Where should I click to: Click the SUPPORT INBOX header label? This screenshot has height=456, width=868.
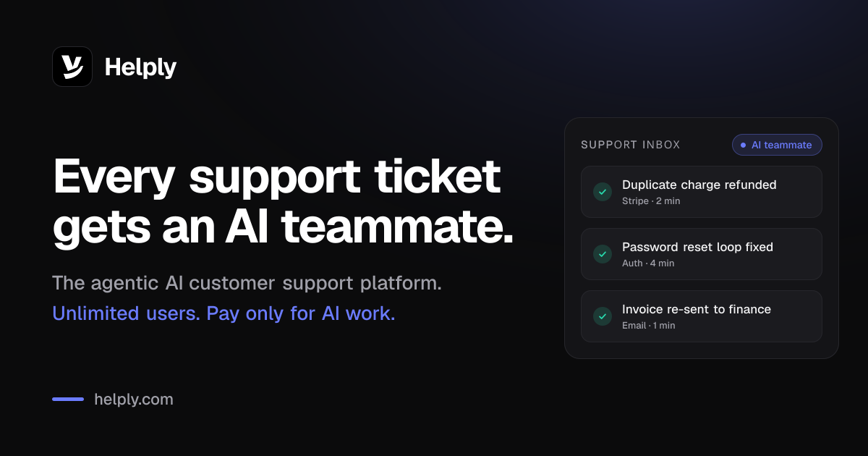click(x=631, y=145)
